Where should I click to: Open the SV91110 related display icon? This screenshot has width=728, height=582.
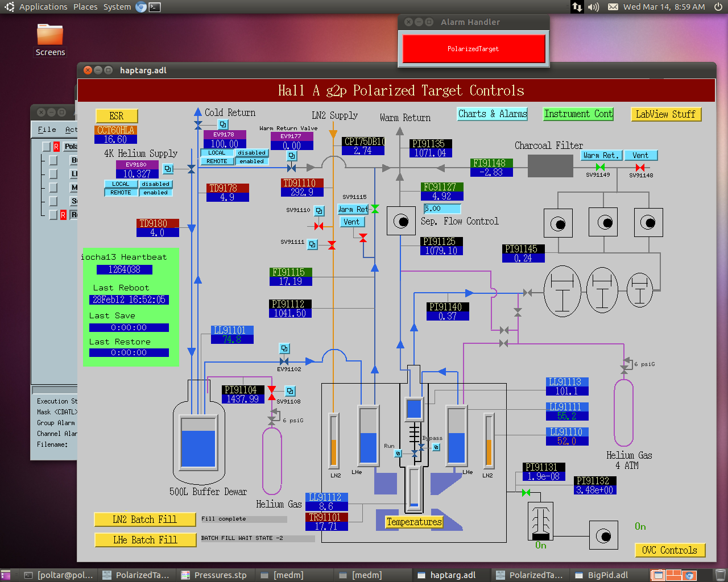tap(319, 211)
